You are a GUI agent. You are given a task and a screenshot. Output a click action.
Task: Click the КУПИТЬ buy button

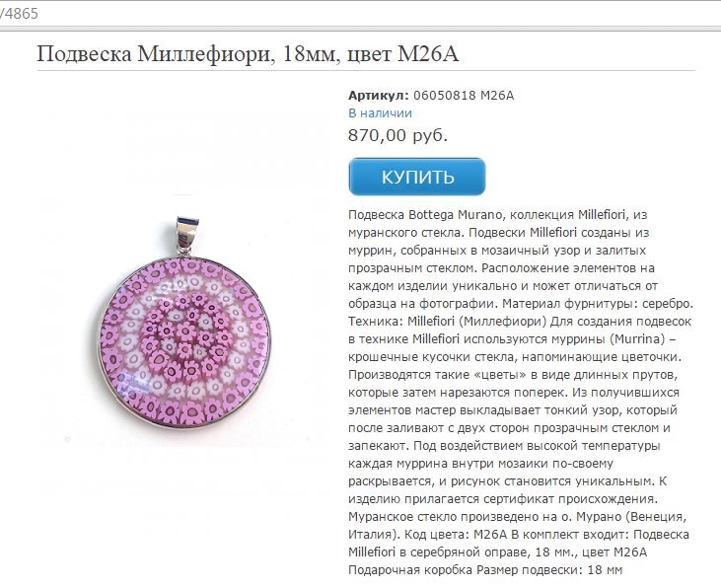click(x=417, y=177)
